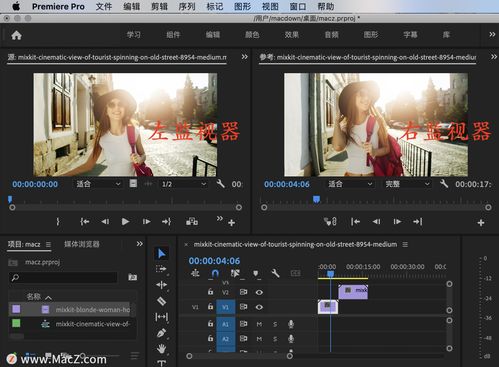Expand hidden workspace tabs chevron
This screenshot has height=367, width=499.
pos(492,34)
